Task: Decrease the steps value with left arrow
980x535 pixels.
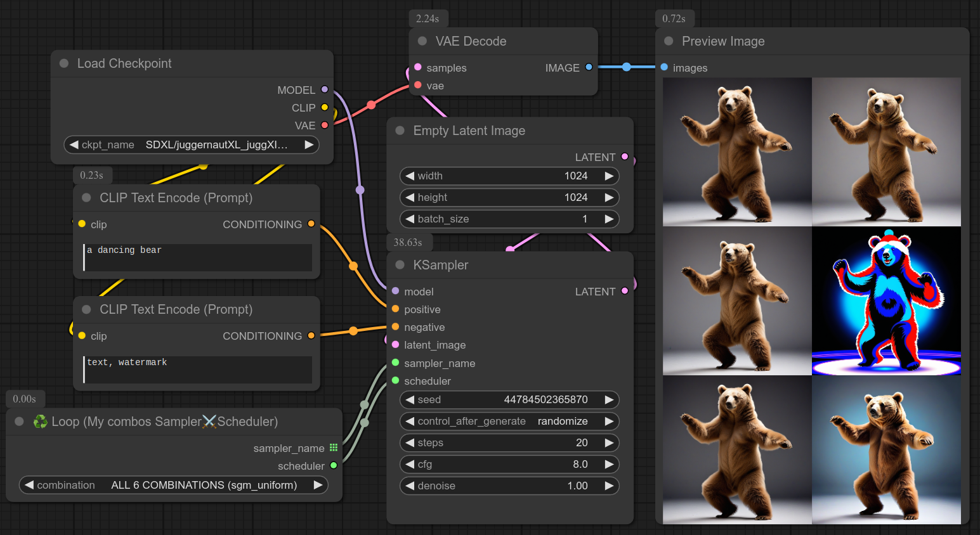Action: 410,442
